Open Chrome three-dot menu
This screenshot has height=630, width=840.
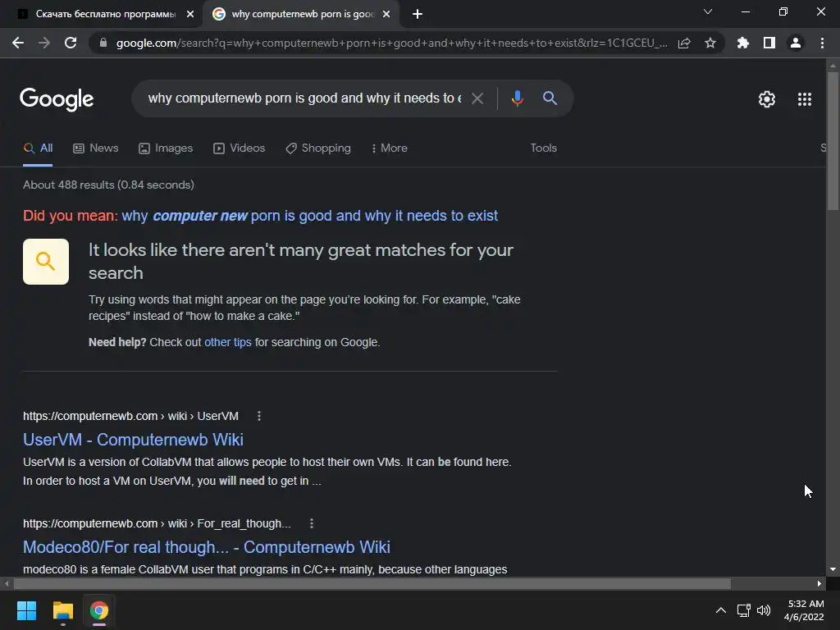822,43
